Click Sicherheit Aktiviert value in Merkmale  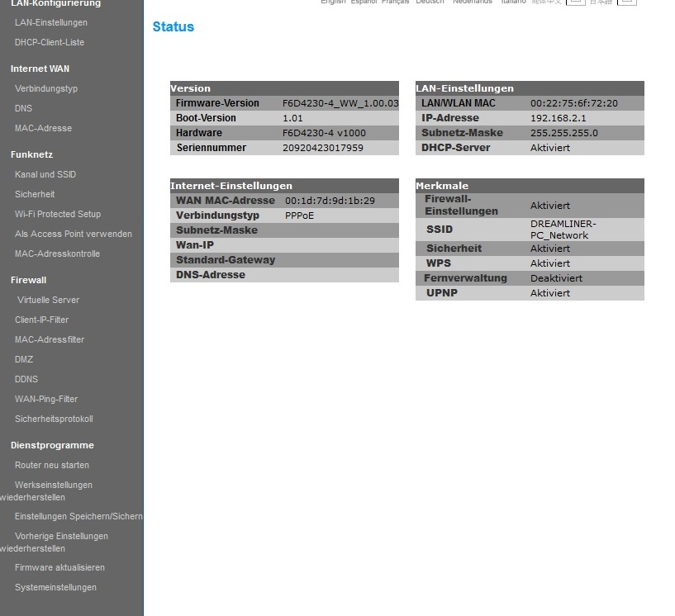click(x=550, y=249)
